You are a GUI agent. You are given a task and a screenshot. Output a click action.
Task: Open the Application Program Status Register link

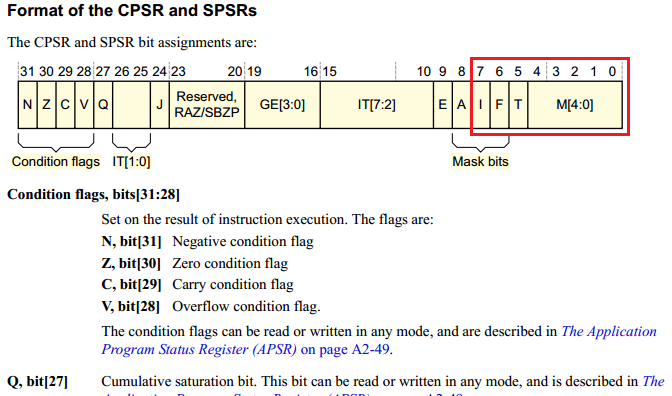pyautogui.click(x=379, y=340)
